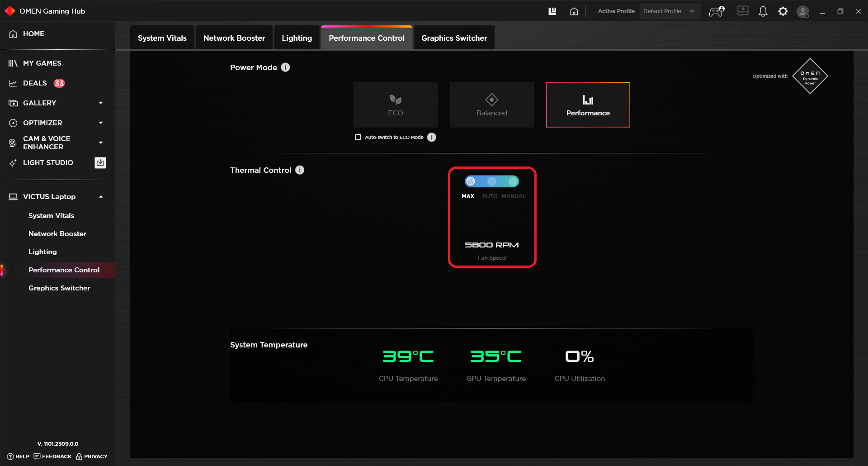Open the settings gear
Viewport: 868px width, 466px height.
click(783, 11)
